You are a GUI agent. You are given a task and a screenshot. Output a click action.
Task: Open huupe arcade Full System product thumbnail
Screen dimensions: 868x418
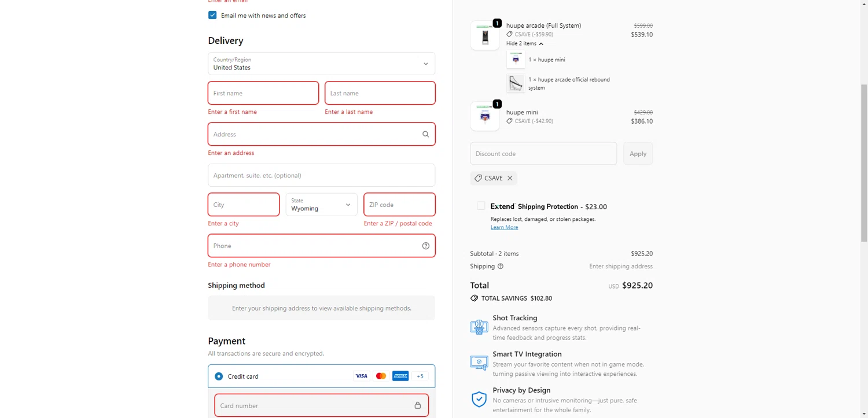point(485,36)
